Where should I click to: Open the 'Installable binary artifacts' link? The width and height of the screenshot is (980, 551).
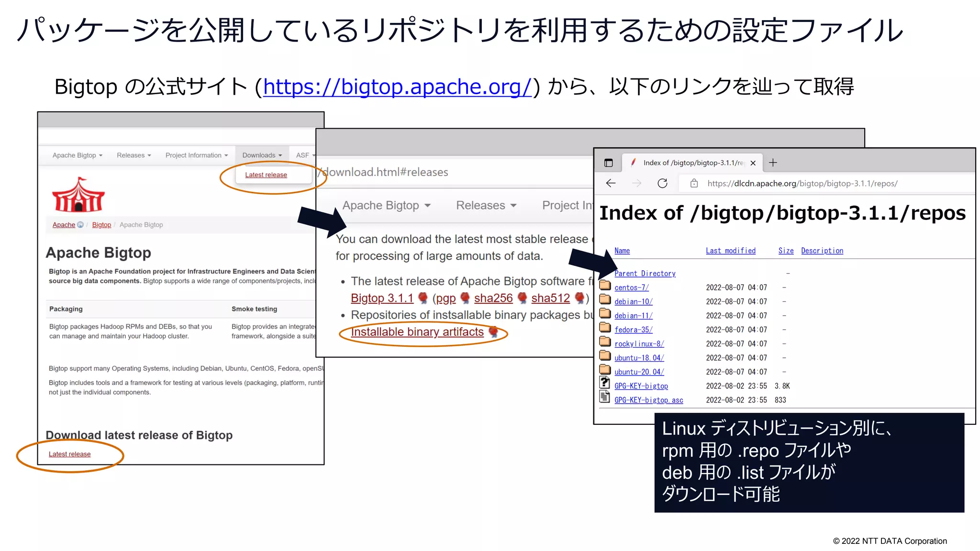(x=417, y=331)
